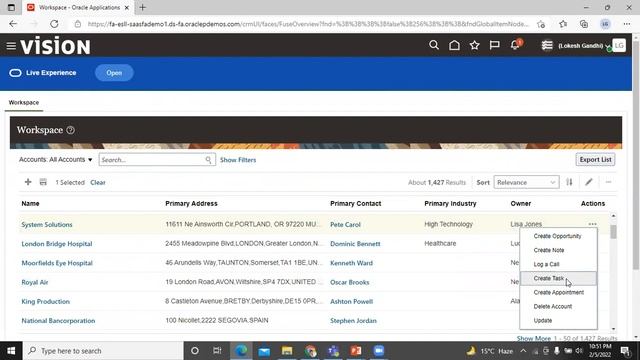The width and height of the screenshot is (640, 360).
Task: Open the navigator hamburger menu
Action: point(11,46)
